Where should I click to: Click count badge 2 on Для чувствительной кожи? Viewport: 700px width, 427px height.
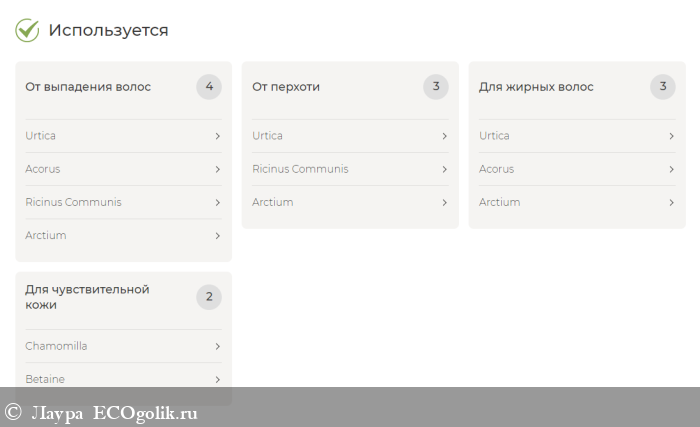[x=209, y=297]
